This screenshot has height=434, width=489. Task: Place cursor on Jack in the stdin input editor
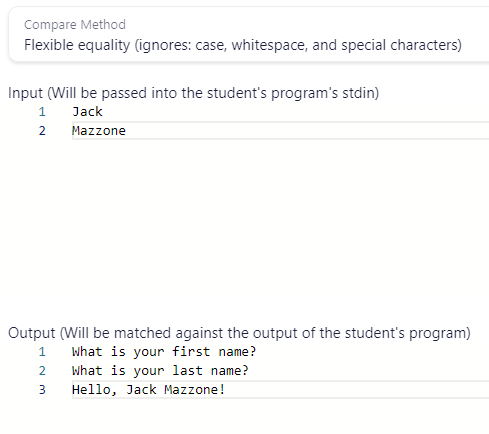87,112
